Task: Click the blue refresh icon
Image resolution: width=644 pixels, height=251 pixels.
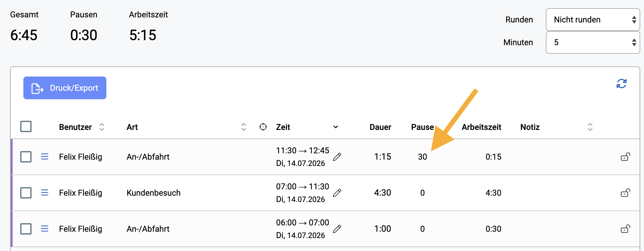Action: coord(621,84)
